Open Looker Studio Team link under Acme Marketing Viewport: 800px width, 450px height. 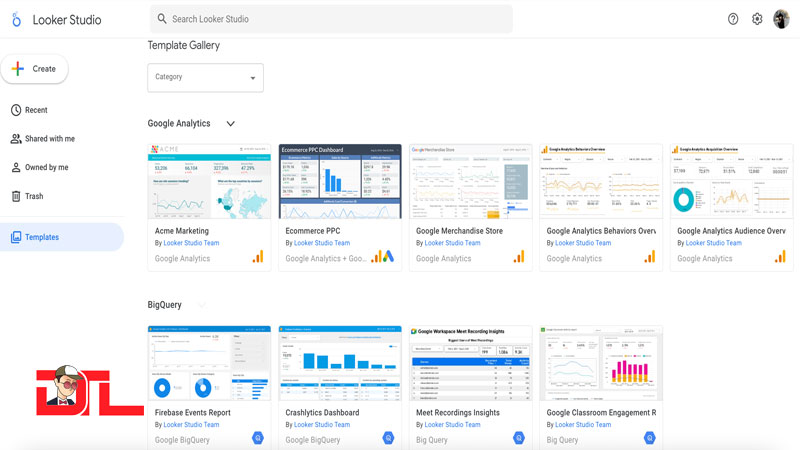pos(191,243)
